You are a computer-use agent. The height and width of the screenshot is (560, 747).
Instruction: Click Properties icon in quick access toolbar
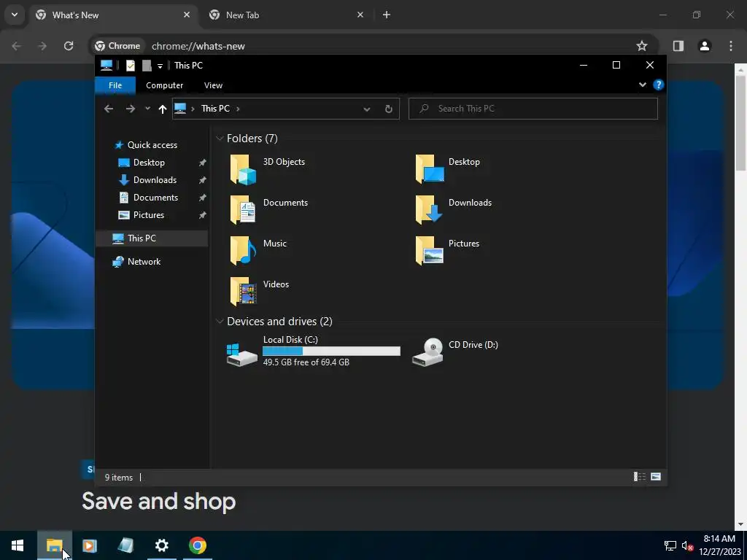130,65
